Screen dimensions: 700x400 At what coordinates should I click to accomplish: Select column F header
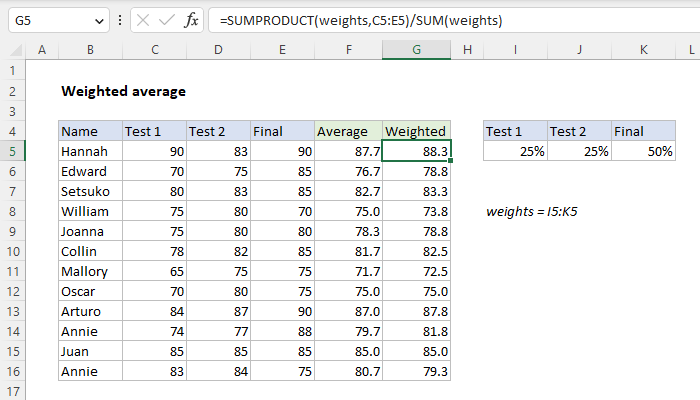pos(348,50)
